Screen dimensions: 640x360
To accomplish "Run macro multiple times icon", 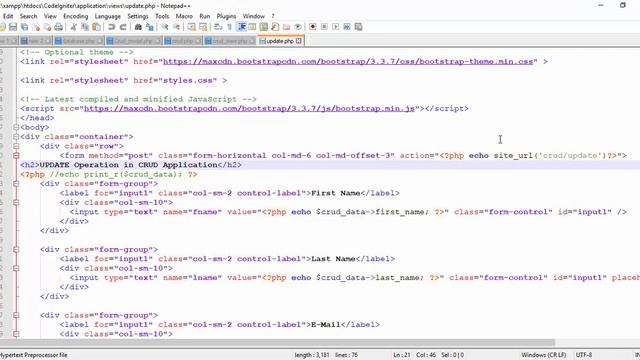I will pos(347,27).
